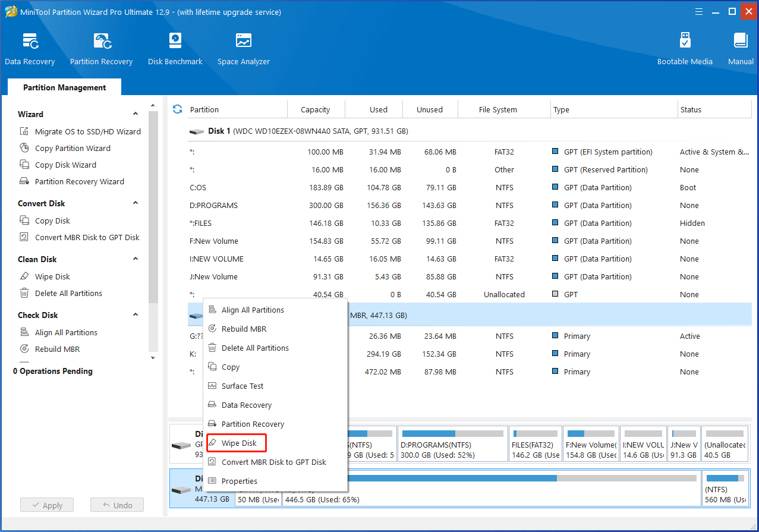The height and width of the screenshot is (532, 759).
Task: Choose Wipe Disk from context menu
Action: coord(275,443)
